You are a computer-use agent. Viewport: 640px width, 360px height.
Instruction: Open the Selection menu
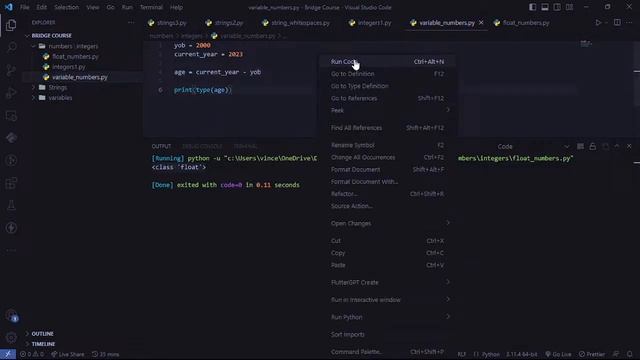pos(67,7)
